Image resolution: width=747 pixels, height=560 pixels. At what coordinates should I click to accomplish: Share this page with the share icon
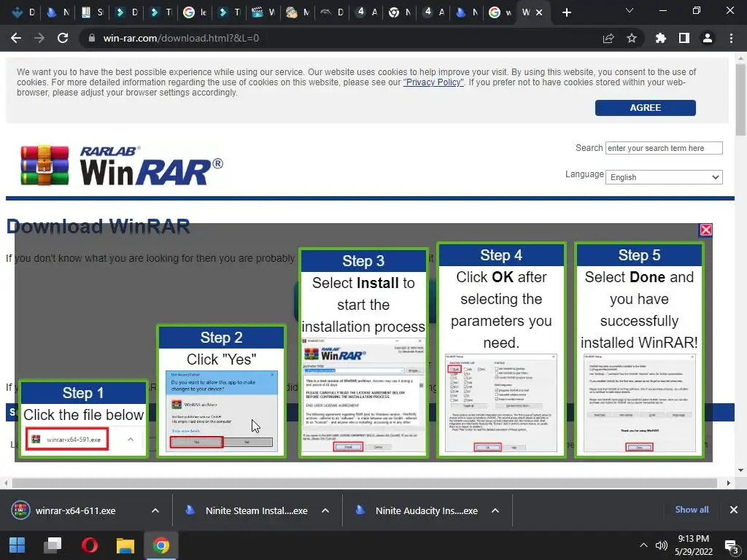point(608,38)
